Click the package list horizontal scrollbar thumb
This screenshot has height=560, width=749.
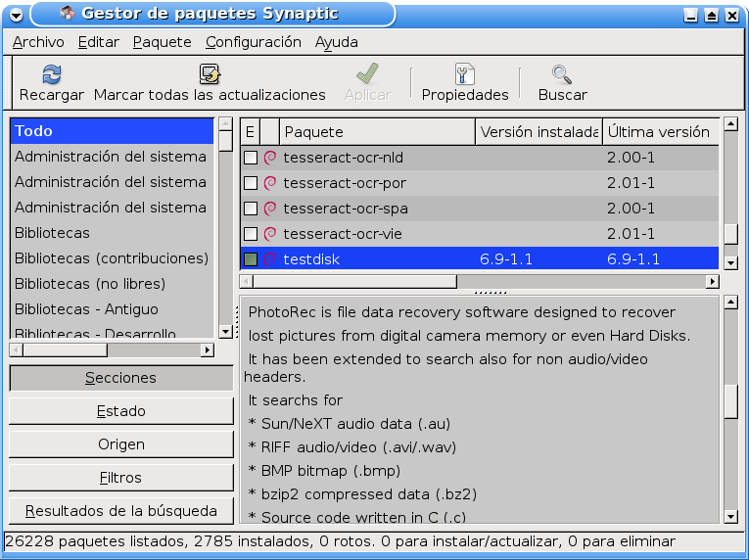[354, 281]
